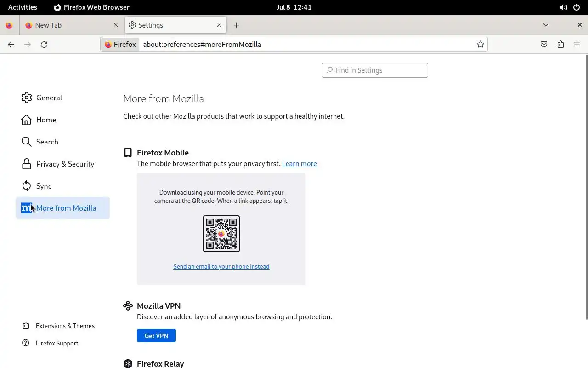Select the Settings tab
Viewport: 588px width, 368px height.
[175, 25]
